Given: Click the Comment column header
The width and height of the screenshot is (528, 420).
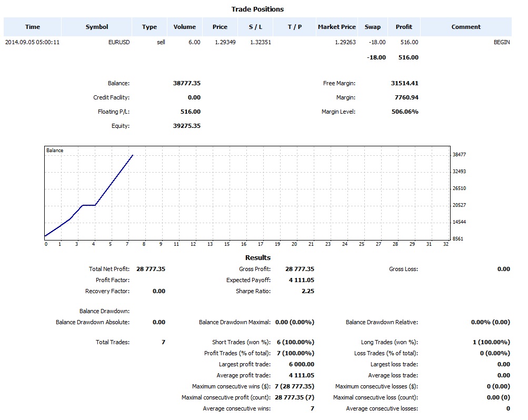Looking at the screenshot, I should coord(466,27).
